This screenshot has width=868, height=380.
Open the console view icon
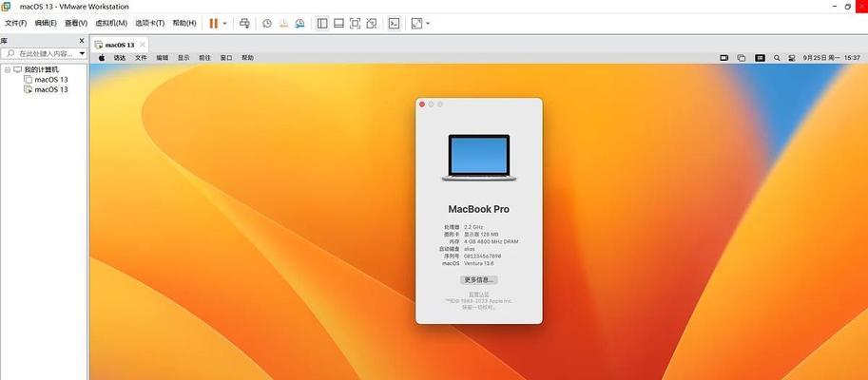tap(395, 23)
